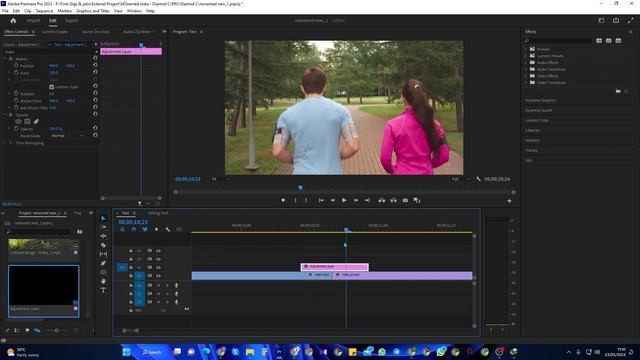The image size is (640, 360).
Task: Step back one frame in Program monitor
Action: (333, 200)
